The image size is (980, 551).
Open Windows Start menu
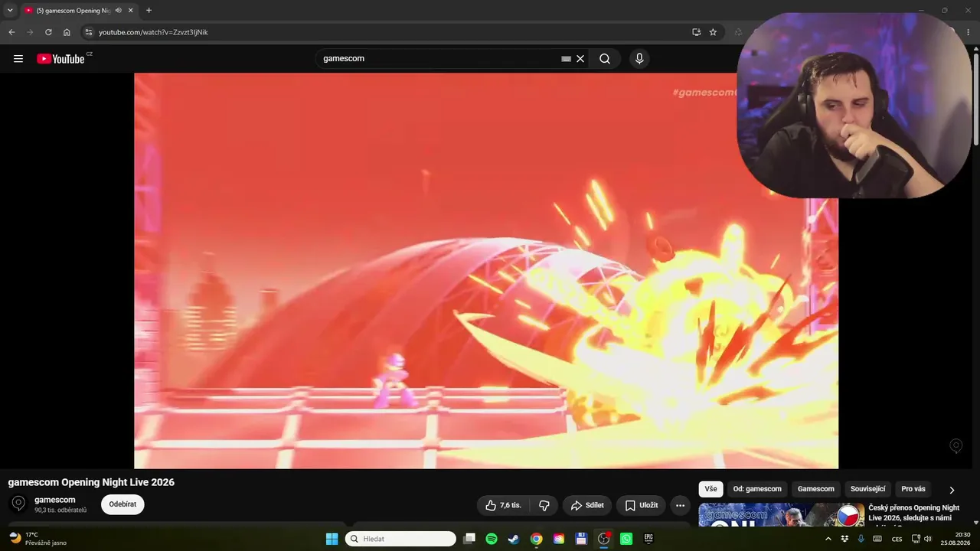332,539
